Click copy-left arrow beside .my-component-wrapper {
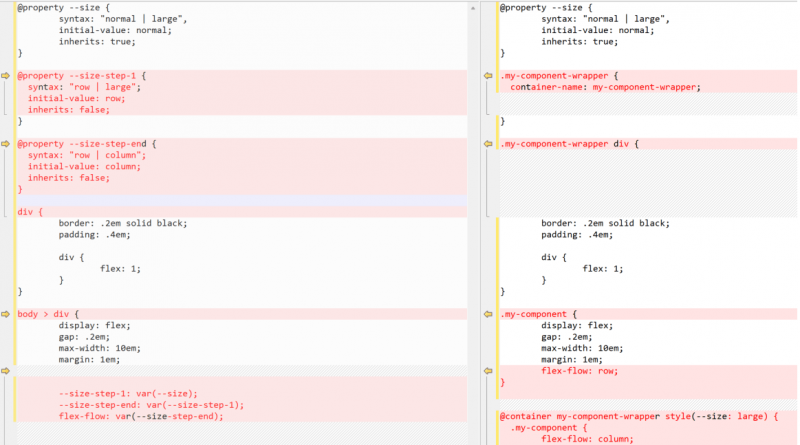The height and width of the screenshot is (445, 800). pos(489,75)
